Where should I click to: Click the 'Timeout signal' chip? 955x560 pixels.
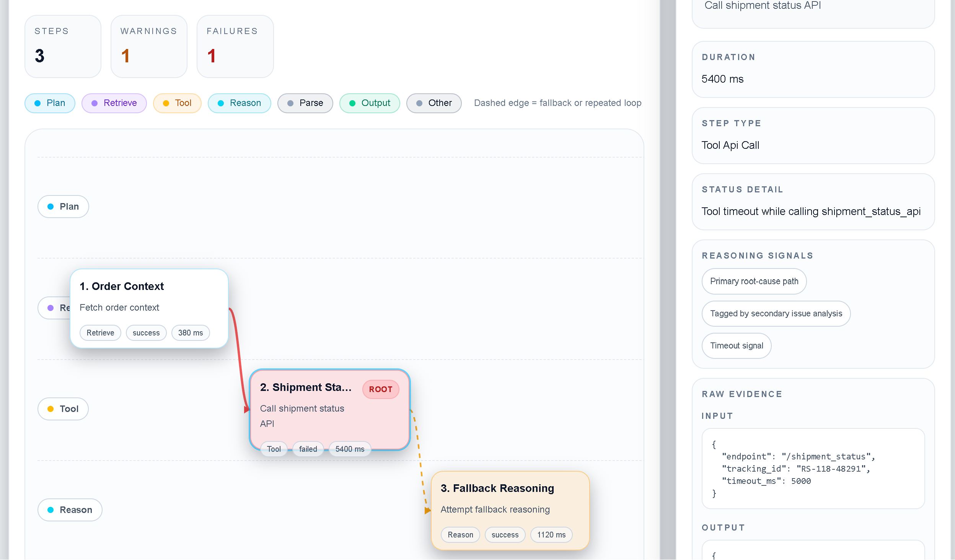pyautogui.click(x=737, y=346)
